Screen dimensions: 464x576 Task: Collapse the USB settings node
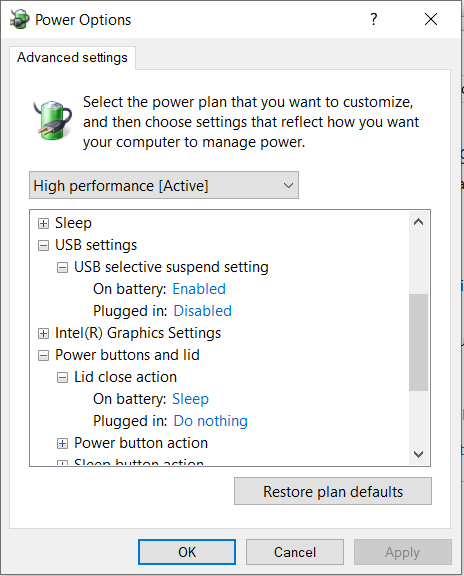(x=43, y=245)
